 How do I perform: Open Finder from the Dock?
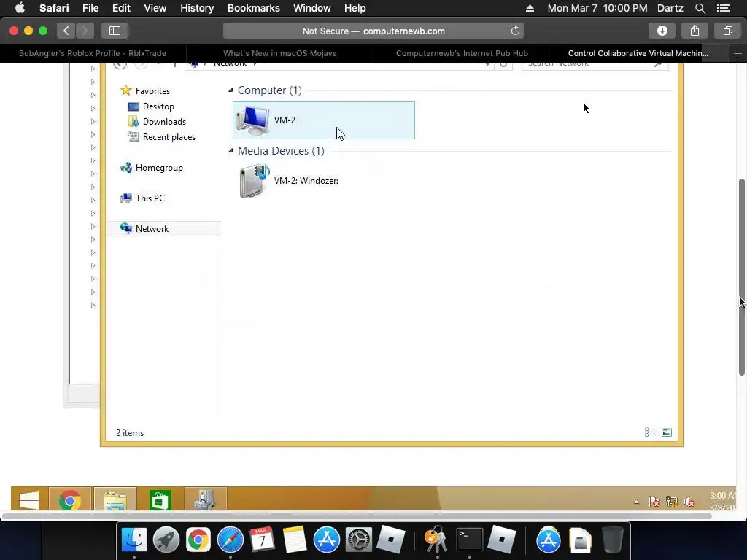tap(134, 540)
